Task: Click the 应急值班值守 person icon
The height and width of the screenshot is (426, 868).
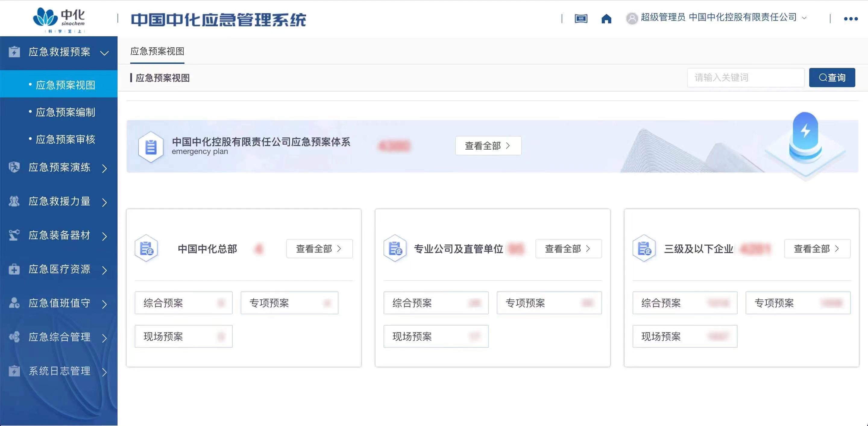Action: point(14,303)
